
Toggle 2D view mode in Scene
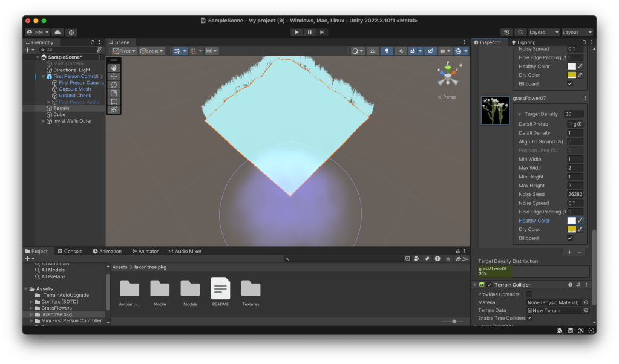373,51
